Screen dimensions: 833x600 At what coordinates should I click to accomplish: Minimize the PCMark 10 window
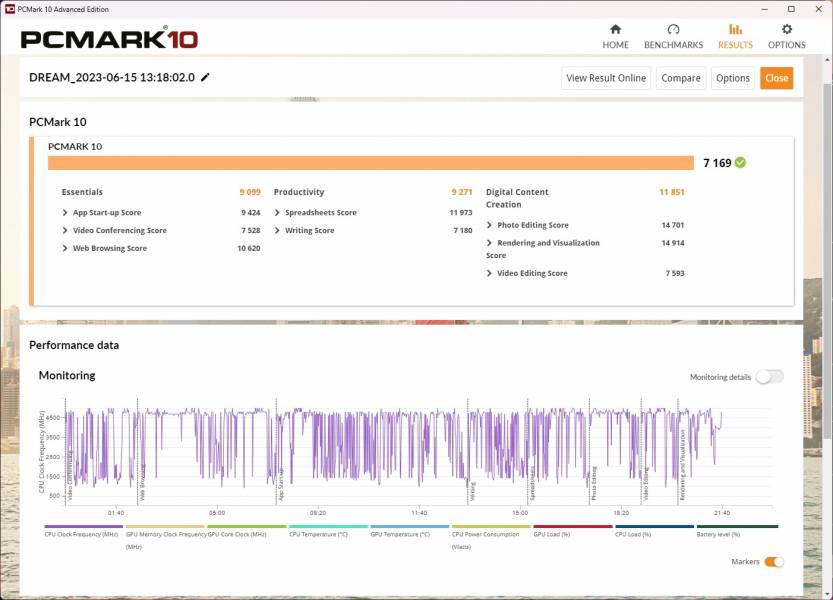[x=765, y=9]
